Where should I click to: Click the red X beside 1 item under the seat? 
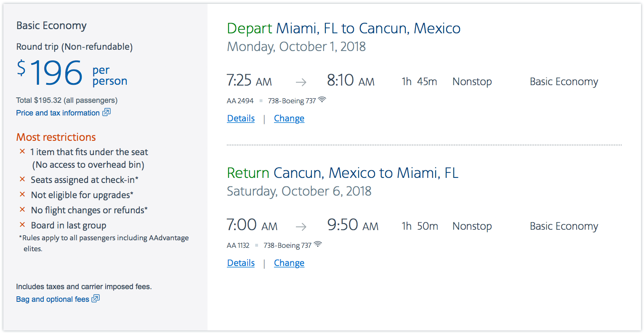tap(22, 151)
